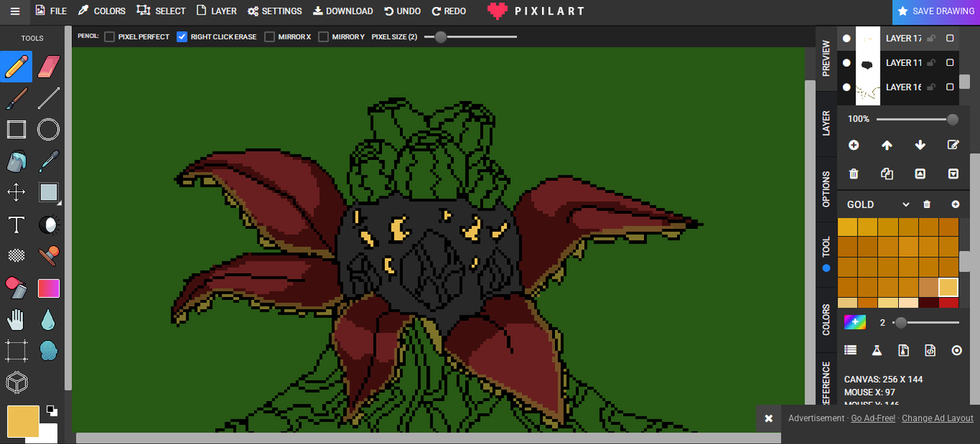Select the Circle shape tool
Screen dimensions: 980x444
pos(48,129)
